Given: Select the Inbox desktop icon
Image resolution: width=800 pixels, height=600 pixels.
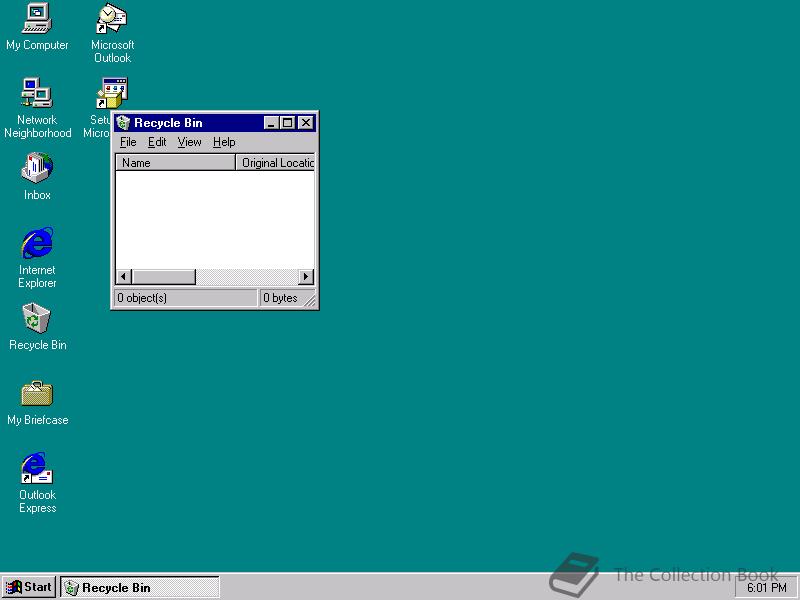Looking at the screenshot, I should click(37, 176).
